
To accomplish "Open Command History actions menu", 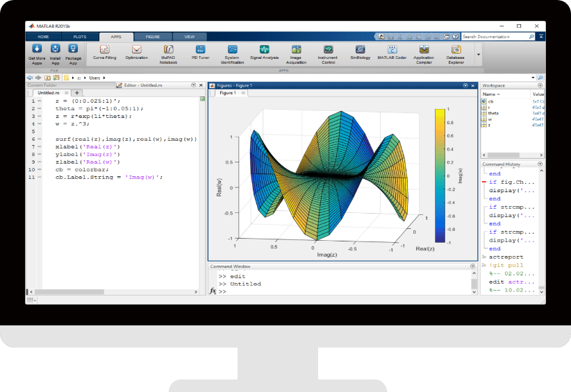I will pos(540,164).
